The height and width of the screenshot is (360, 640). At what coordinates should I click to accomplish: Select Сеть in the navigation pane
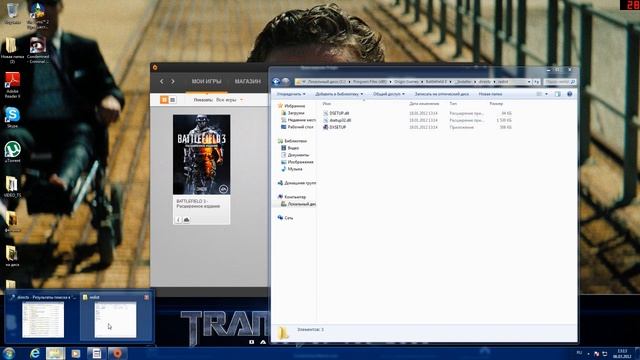pos(285,218)
